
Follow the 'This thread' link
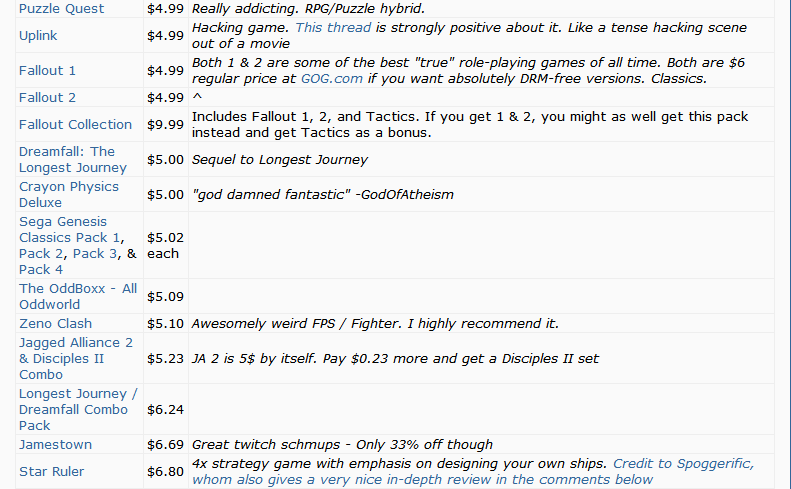pos(333,28)
